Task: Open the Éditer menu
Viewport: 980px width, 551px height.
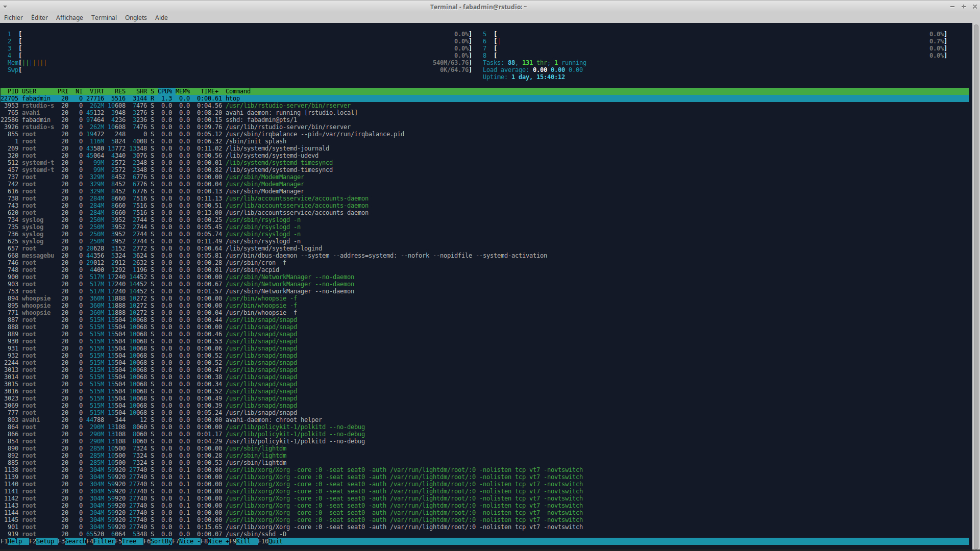Action: click(39, 17)
